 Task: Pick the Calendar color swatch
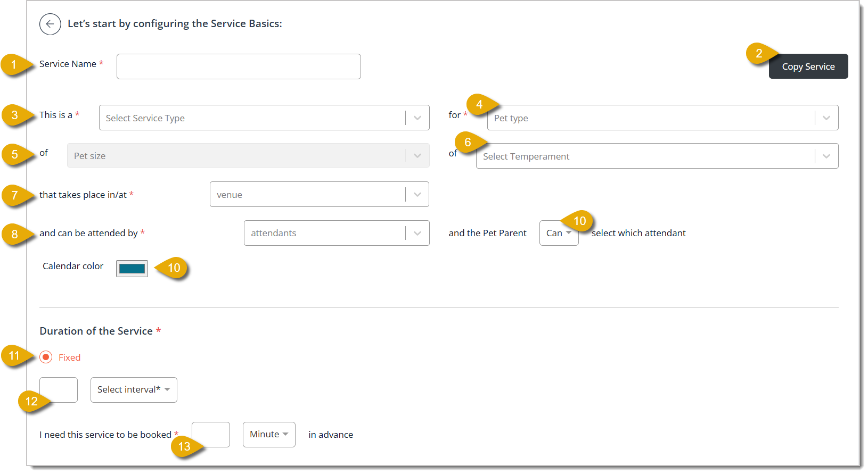tap(132, 269)
